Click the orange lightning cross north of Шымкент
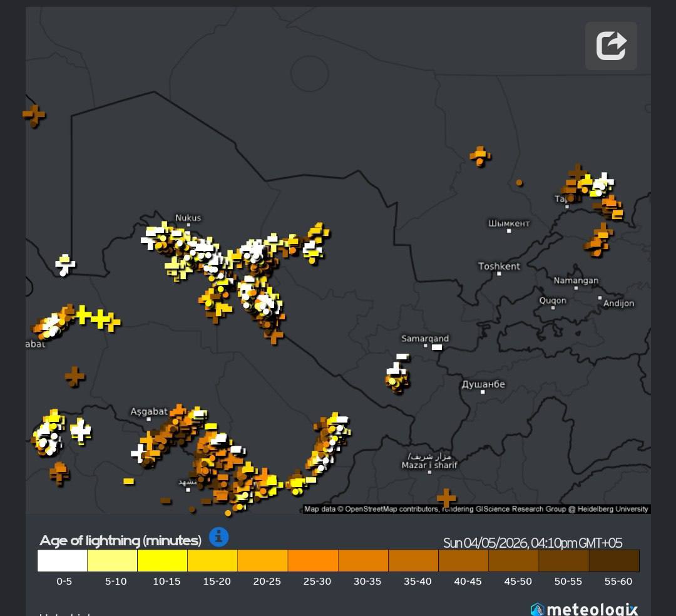Viewport: 676px width, 616px height. (x=480, y=155)
